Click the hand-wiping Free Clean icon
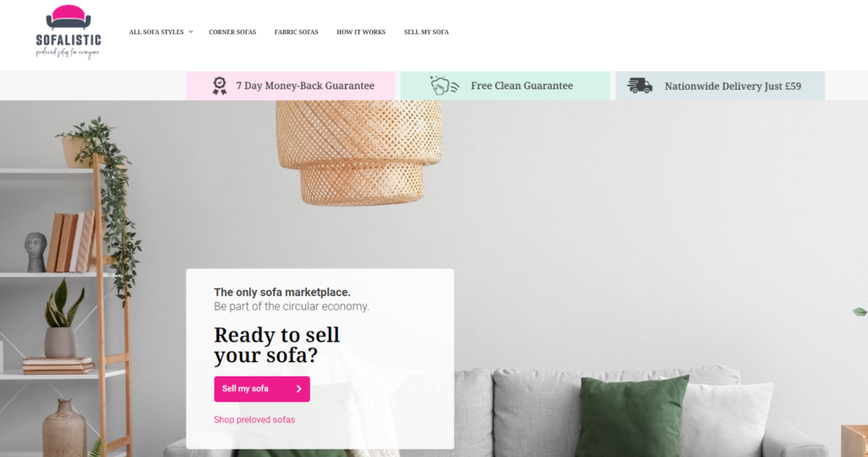 coord(444,86)
